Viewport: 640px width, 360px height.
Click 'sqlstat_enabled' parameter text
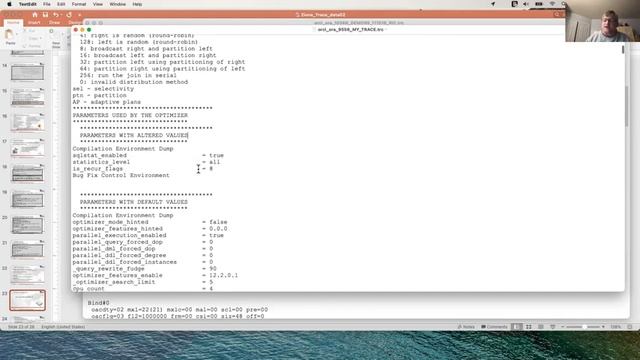100,156
